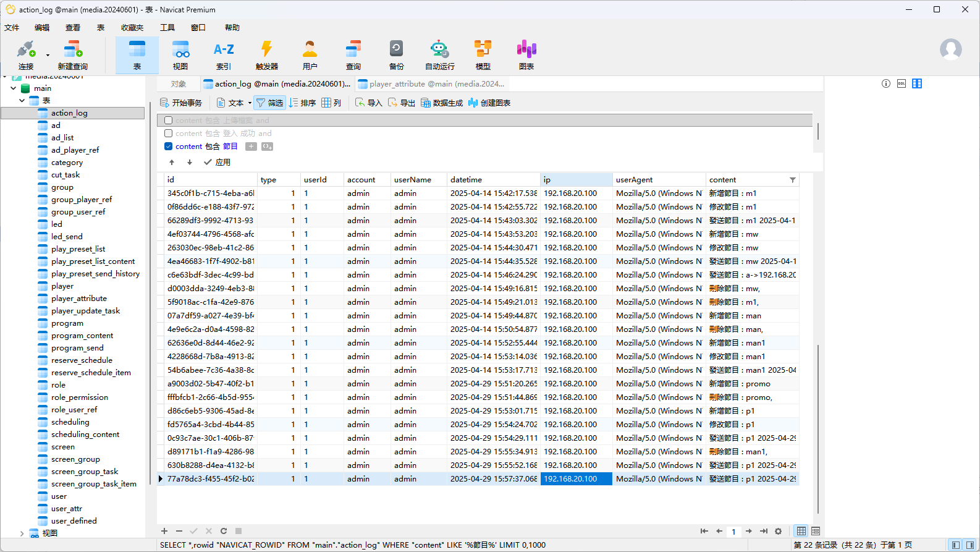Open the 视图 views toolbar icon
The image size is (980, 552).
(x=180, y=55)
